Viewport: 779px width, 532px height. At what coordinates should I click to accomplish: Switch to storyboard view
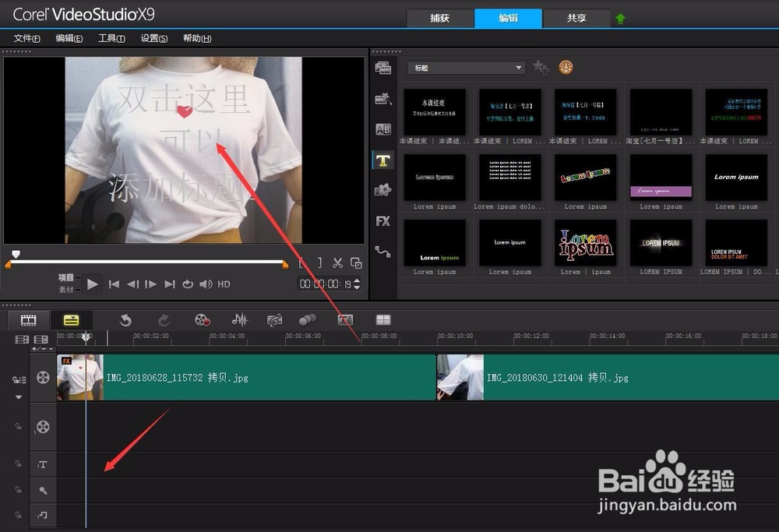(x=28, y=320)
